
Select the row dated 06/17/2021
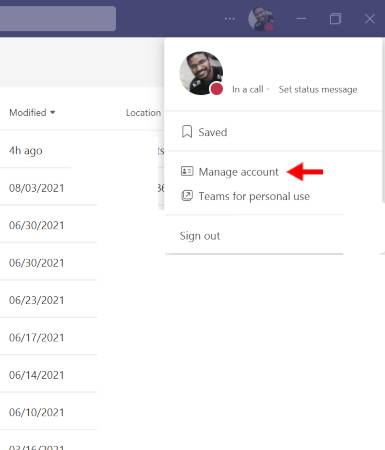[x=36, y=338]
